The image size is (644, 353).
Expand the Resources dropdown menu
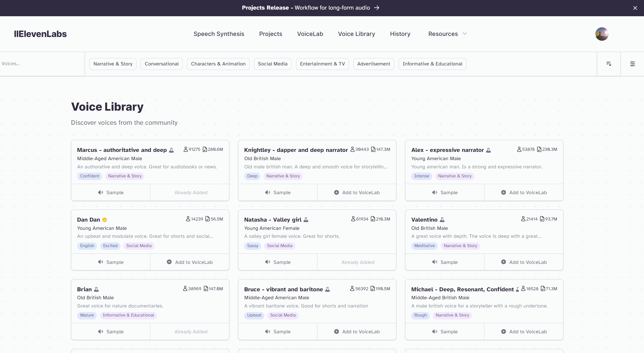(447, 34)
